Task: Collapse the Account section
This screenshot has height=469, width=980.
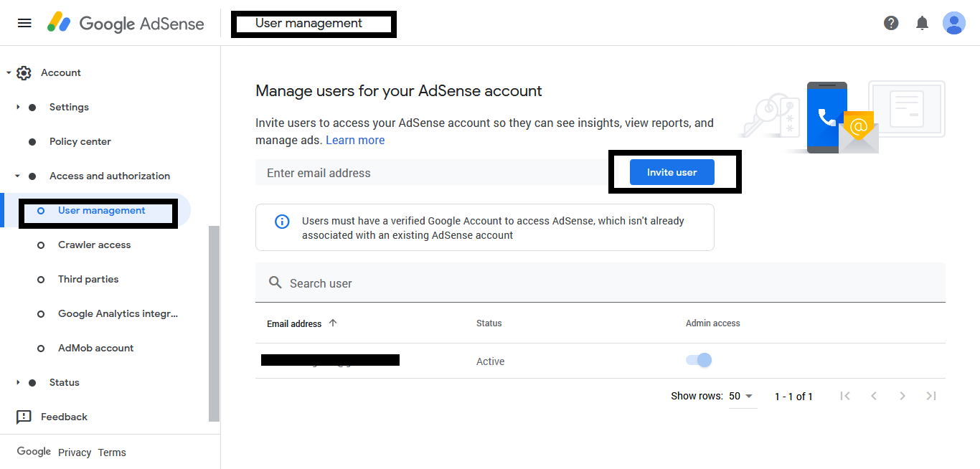Action: click(9, 72)
